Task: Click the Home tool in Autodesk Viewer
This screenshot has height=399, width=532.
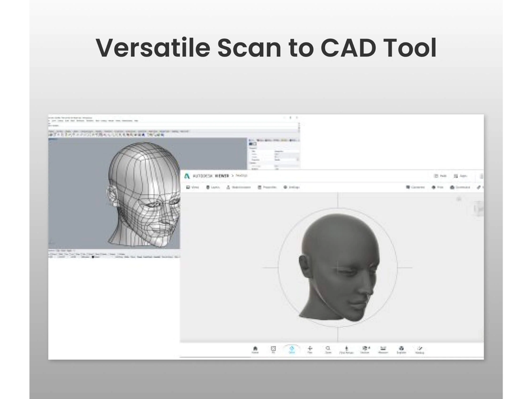Action: [255, 350]
